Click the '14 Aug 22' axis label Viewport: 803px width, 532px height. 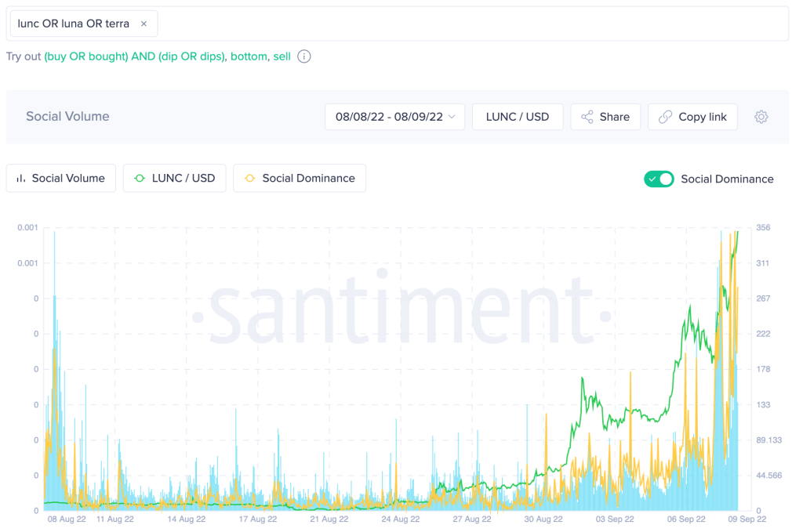point(187,519)
